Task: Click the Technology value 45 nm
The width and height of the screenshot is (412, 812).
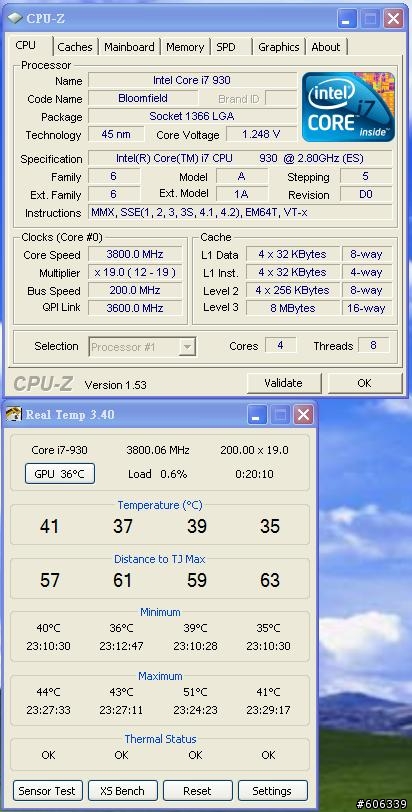Action: [116, 134]
